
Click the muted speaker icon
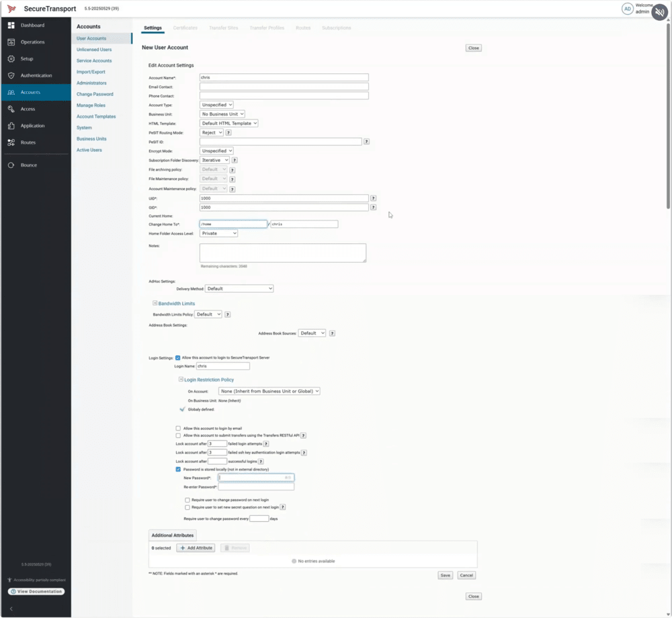660,12
